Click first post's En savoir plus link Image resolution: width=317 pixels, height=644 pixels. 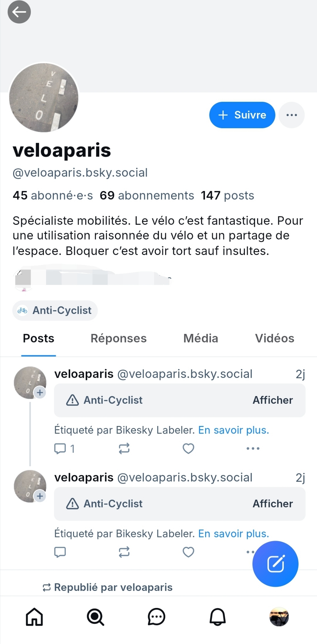tap(234, 430)
